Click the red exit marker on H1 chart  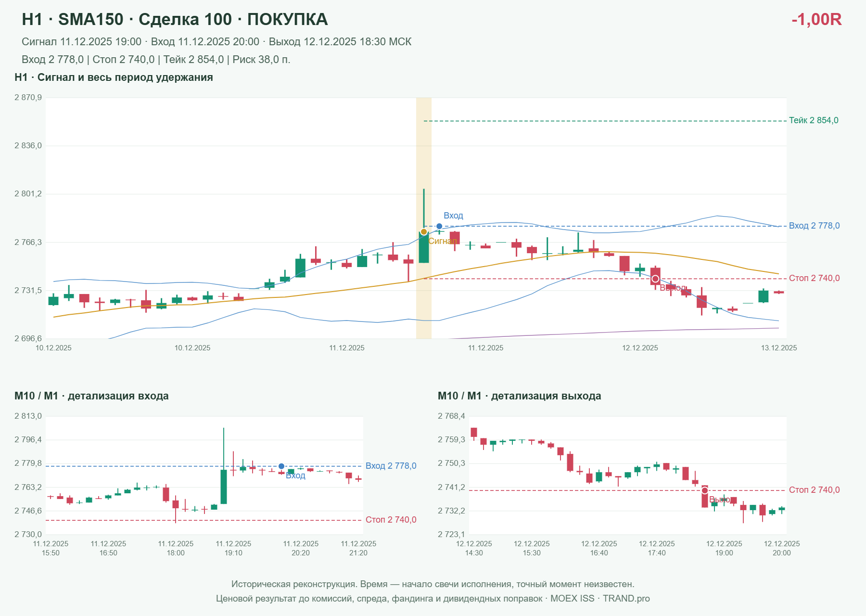(x=655, y=279)
